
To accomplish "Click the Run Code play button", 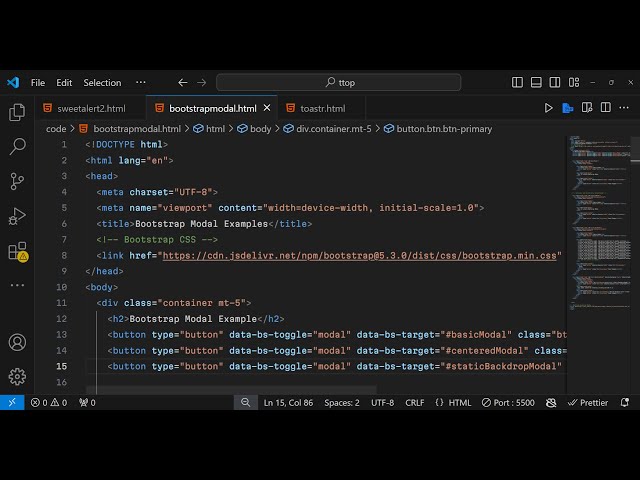I will tap(548, 108).
